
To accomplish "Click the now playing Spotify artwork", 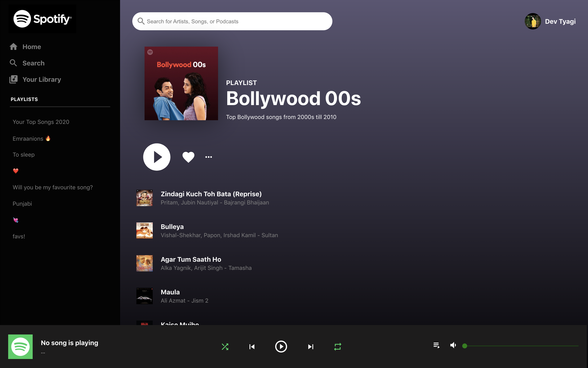I will coord(20,347).
